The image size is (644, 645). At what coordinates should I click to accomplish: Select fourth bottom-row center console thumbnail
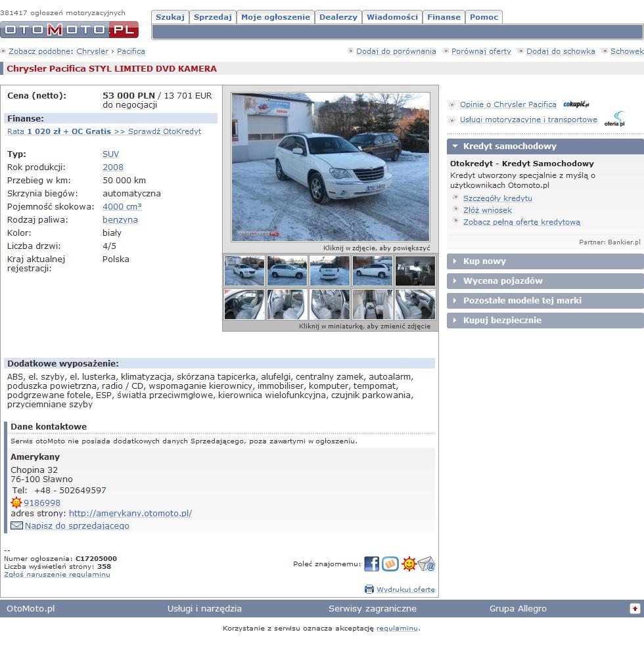click(373, 304)
